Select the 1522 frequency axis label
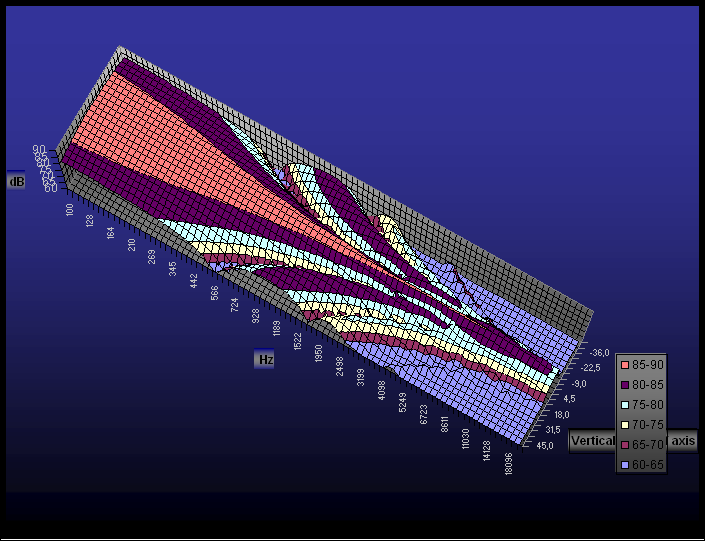The height and width of the screenshot is (541, 705). [x=297, y=340]
